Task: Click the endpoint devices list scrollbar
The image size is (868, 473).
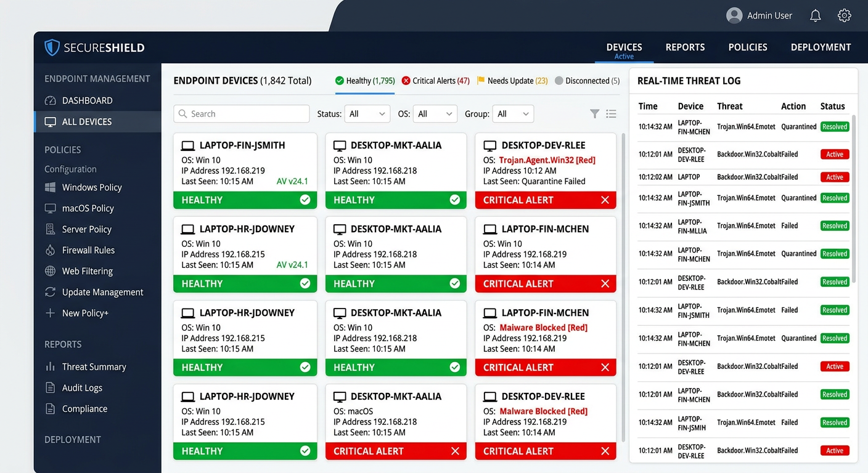Action: coord(623,286)
